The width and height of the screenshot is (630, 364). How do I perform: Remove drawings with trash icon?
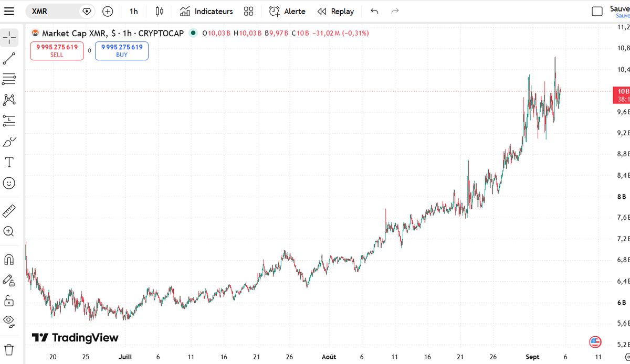(9, 349)
